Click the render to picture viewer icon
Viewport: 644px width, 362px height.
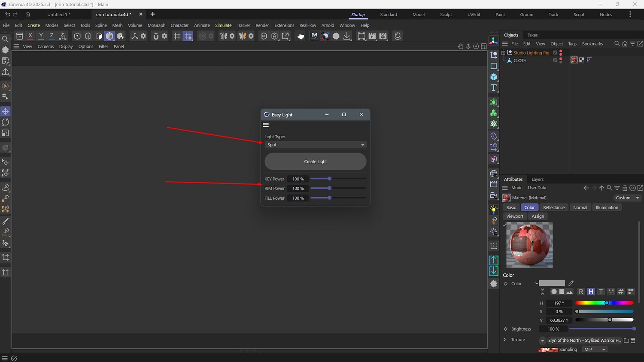click(x=372, y=36)
